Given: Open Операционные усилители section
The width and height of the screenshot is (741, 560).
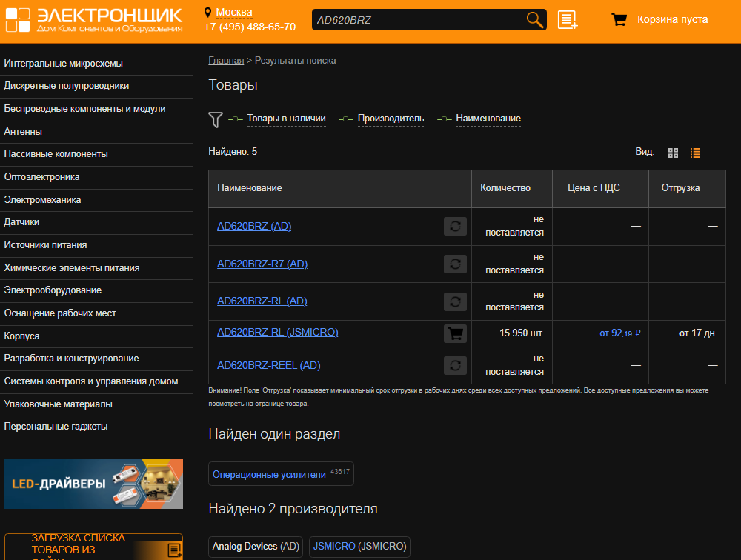Looking at the screenshot, I should coord(281,474).
